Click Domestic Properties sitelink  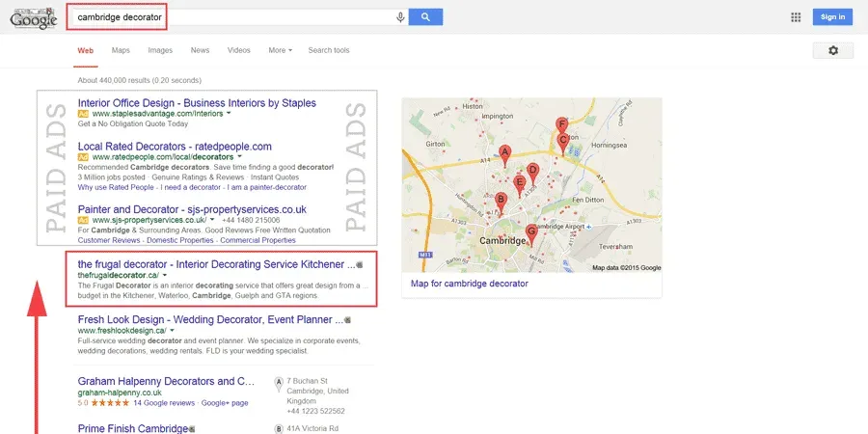coord(180,240)
